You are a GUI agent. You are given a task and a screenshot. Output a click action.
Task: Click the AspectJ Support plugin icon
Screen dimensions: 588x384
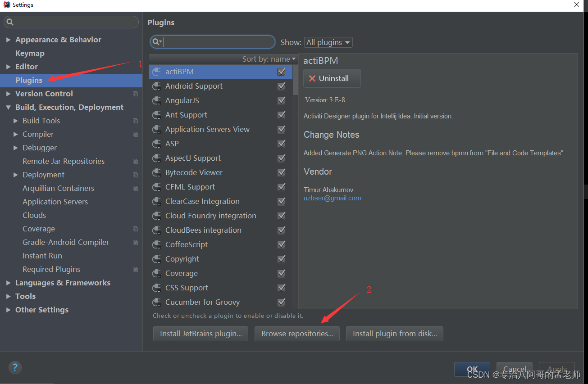tap(157, 158)
